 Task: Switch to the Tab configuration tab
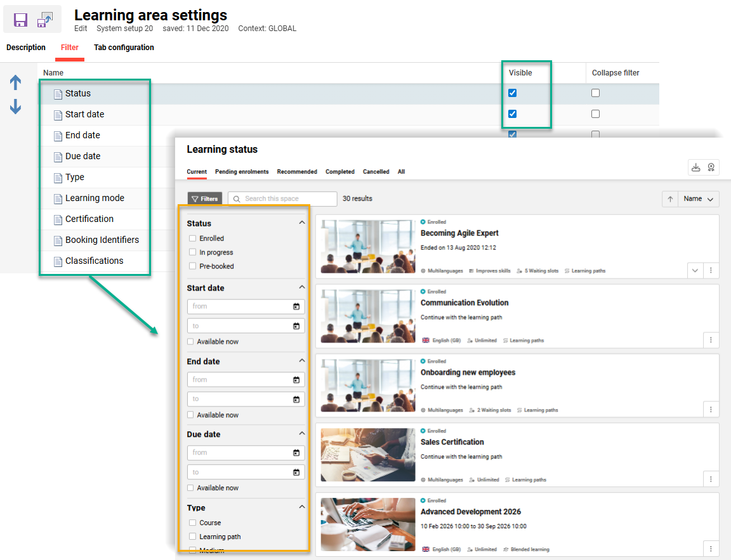click(x=124, y=48)
